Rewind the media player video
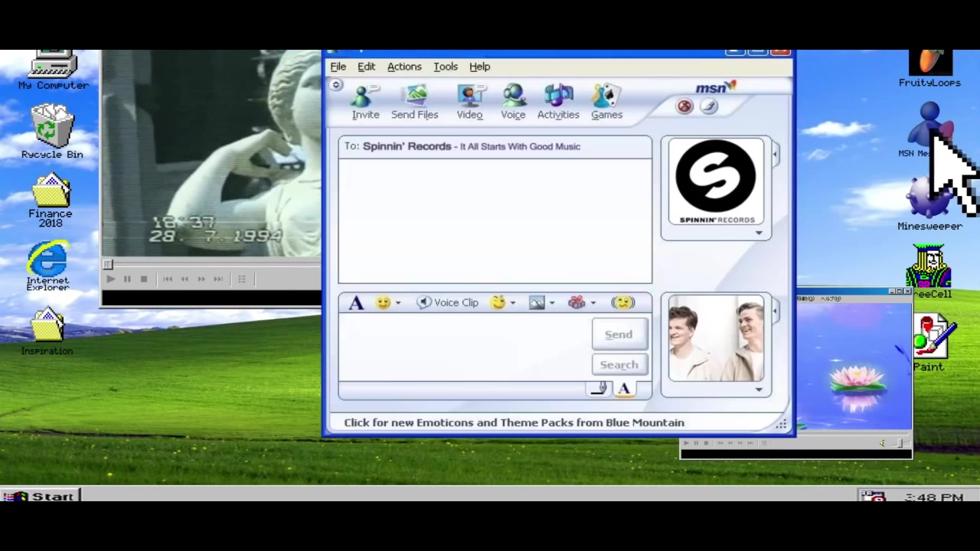 (x=185, y=279)
